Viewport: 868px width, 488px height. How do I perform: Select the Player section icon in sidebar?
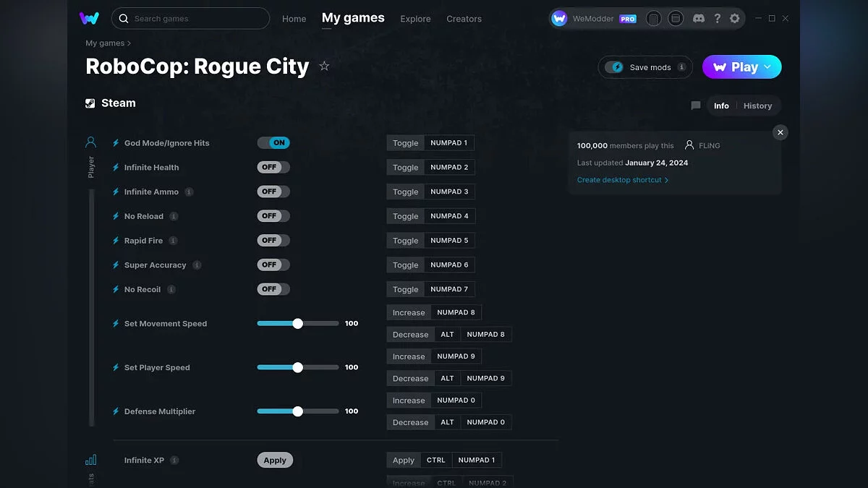click(x=90, y=141)
